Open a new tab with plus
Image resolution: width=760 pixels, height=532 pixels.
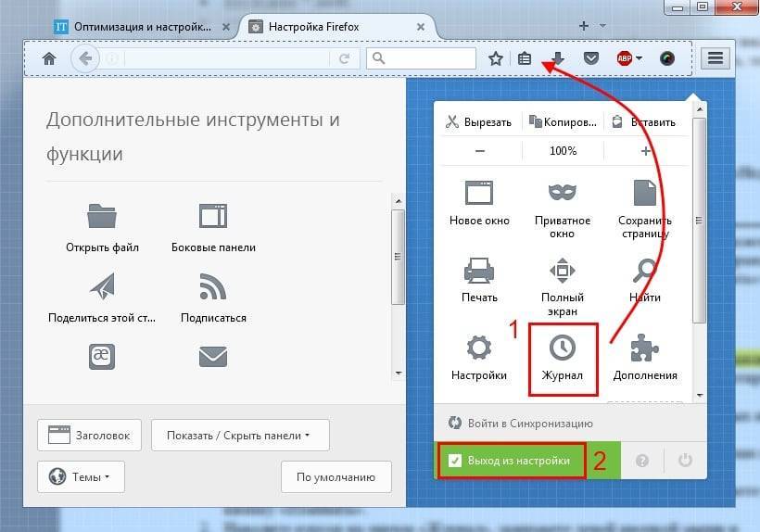pos(584,26)
